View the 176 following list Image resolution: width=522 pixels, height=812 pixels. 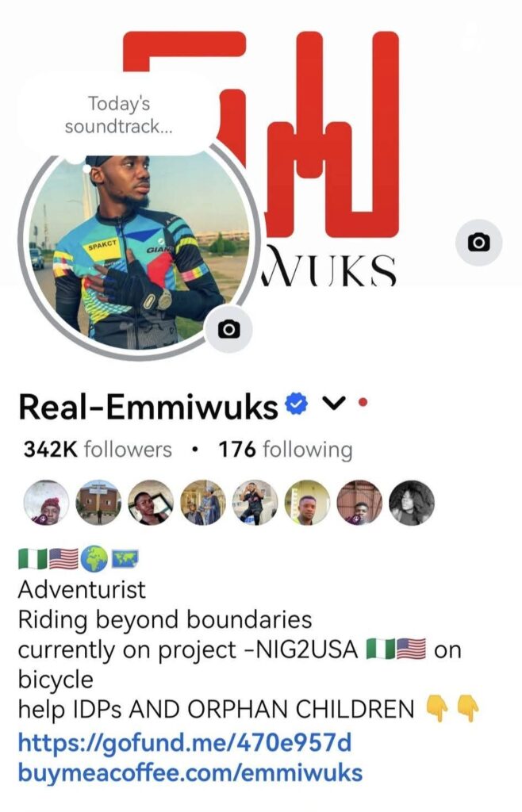(286, 450)
